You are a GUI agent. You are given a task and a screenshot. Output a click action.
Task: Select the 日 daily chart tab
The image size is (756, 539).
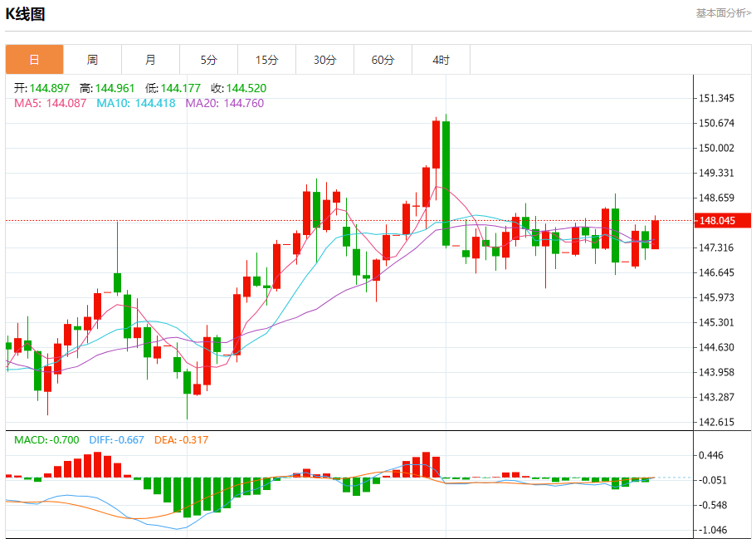(34, 60)
